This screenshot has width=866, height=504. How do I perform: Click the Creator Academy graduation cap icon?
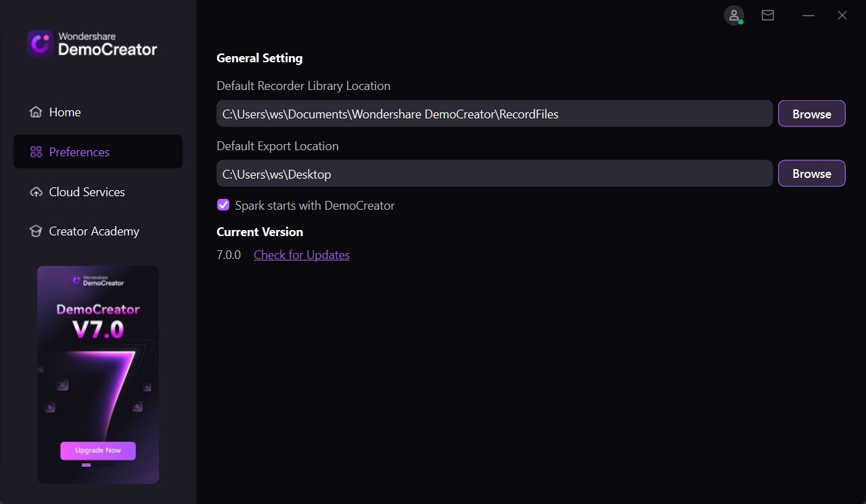click(x=36, y=231)
